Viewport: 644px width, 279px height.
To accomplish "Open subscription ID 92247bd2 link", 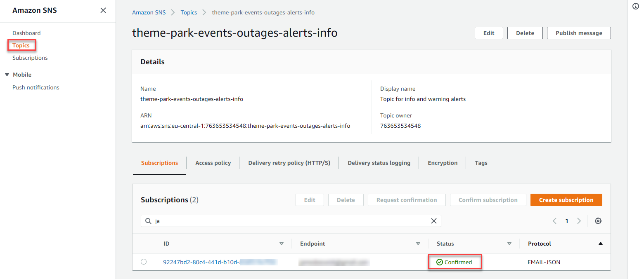I will [220, 262].
